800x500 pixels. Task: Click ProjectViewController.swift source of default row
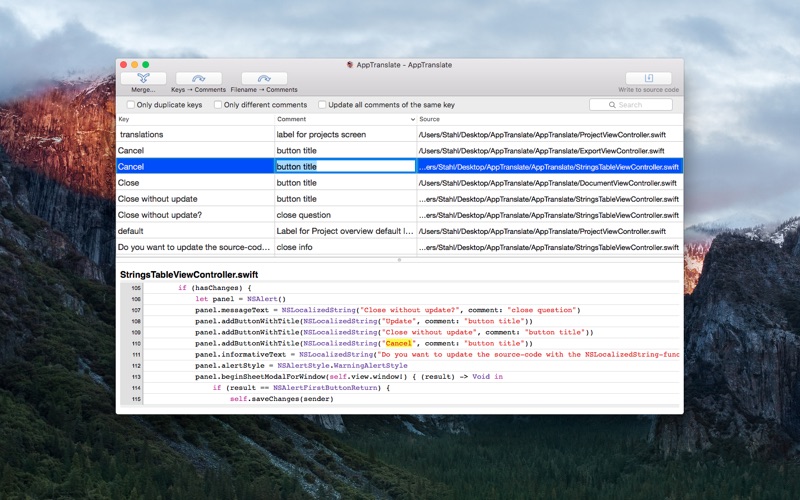point(550,231)
